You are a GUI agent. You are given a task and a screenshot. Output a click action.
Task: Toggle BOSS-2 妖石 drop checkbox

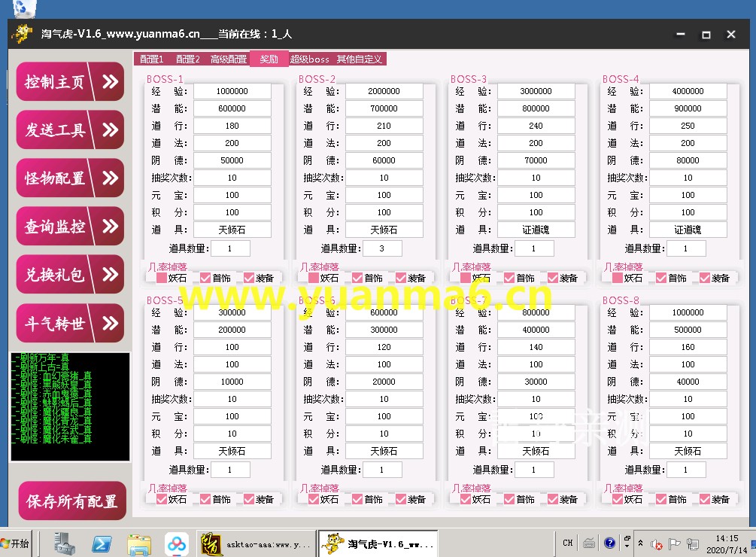pos(314,278)
